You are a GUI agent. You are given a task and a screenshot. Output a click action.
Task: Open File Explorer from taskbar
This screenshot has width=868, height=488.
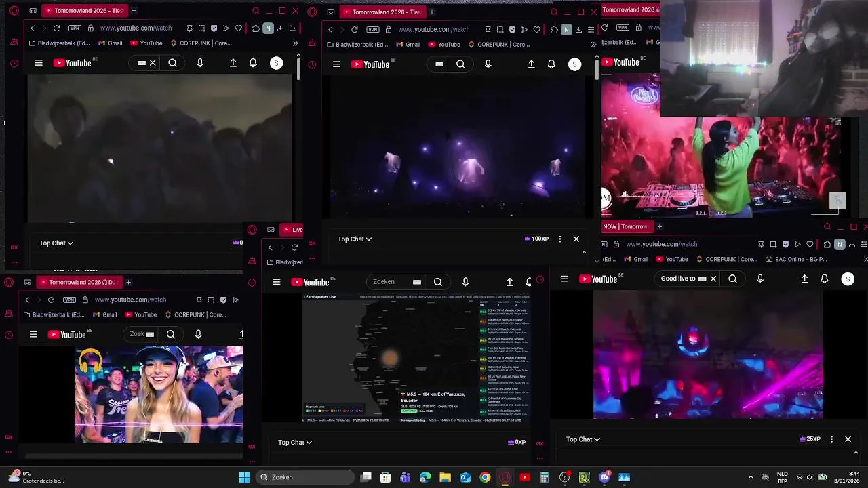(445, 477)
